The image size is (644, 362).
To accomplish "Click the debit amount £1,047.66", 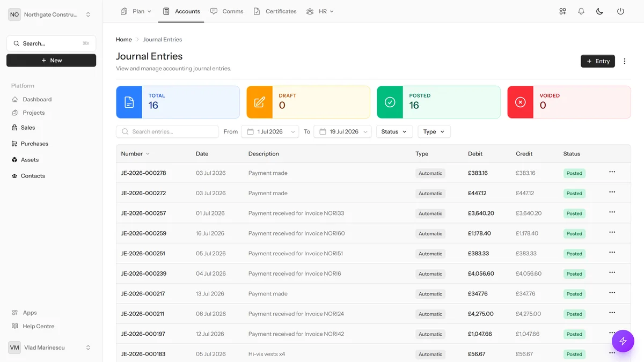I will click(x=480, y=334).
